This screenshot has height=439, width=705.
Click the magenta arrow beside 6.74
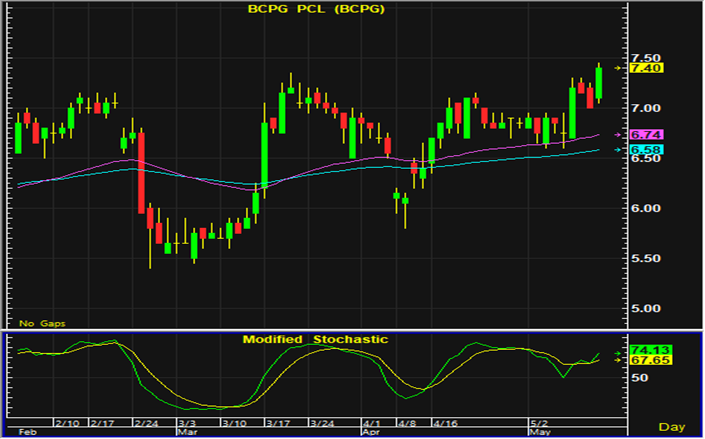pos(618,134)
